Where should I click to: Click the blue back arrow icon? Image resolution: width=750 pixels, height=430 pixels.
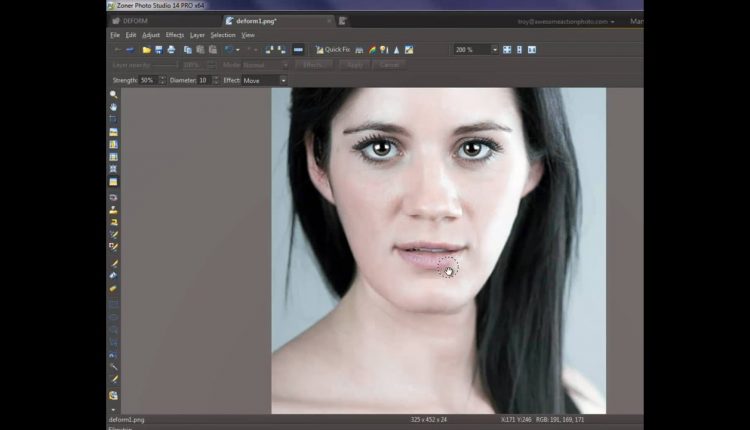(x=130, y=50)
